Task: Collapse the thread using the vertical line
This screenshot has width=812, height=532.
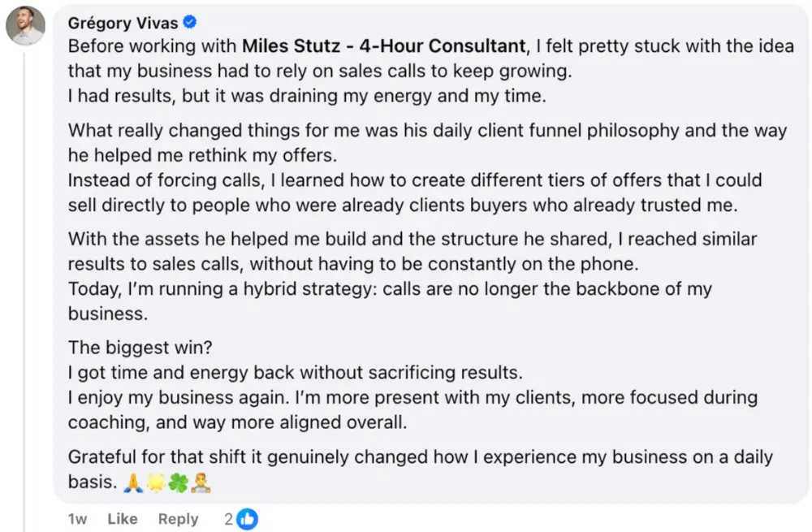Action: [25, 284]
